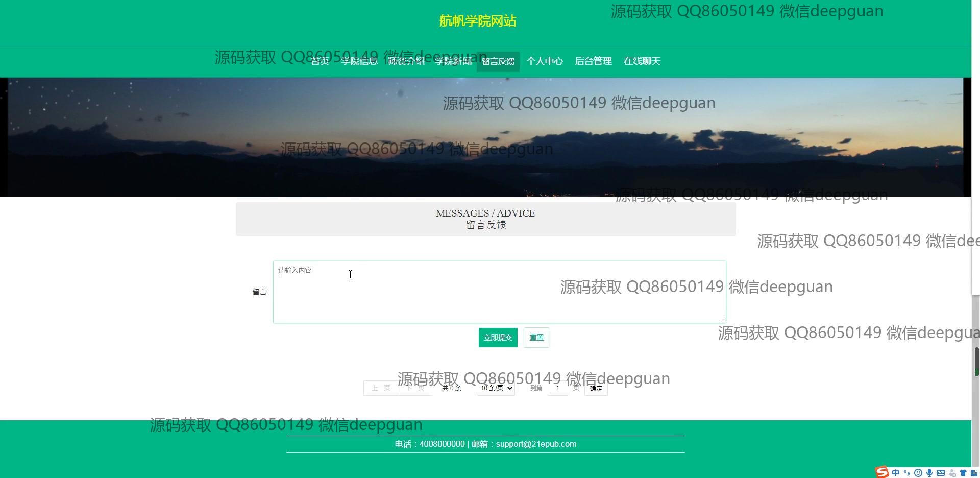Open 个人中心 from the nav bar

click(545, 61)
